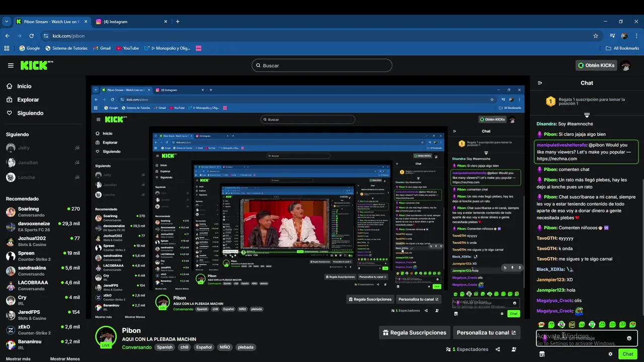Image resolution: width=644 pixels, height=362 pixels.
Task: Go to Inicio in the sidebar
Action: click(x=24, y=86)
